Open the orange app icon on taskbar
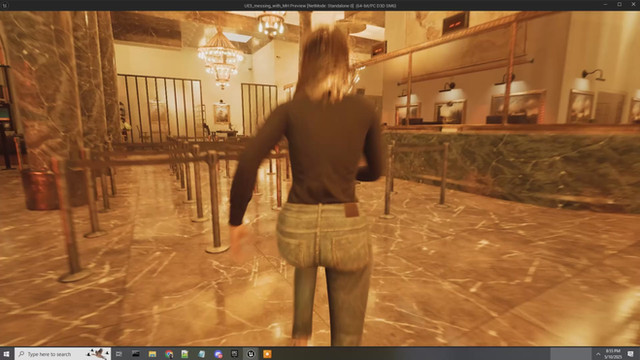640x360 pixels. pos(267,354)
